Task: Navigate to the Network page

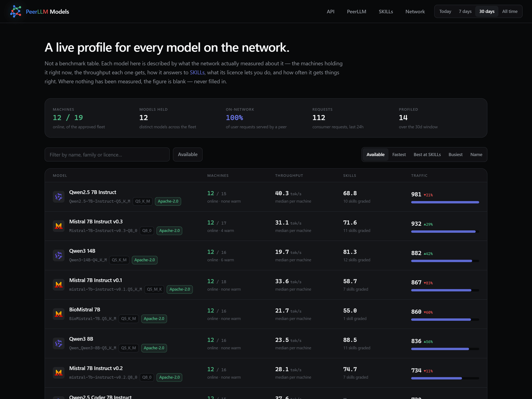Action: (415, 12)
